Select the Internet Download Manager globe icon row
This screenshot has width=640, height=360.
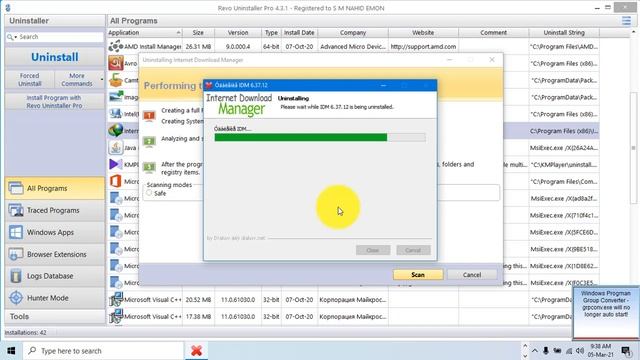tap(116, 131)
